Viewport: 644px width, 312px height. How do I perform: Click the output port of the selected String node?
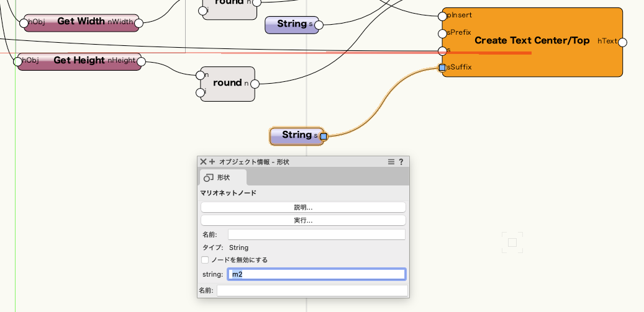324,136
